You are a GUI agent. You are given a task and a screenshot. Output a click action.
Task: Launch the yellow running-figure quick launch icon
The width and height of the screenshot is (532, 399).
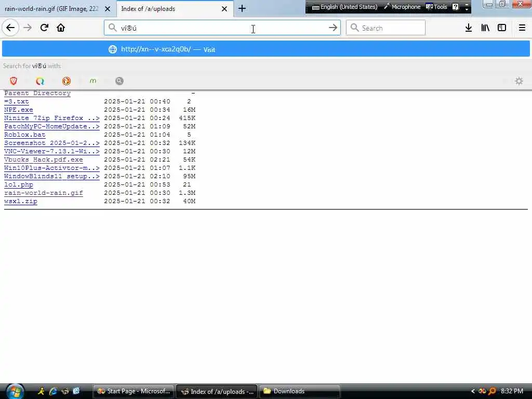coord(41,391)
